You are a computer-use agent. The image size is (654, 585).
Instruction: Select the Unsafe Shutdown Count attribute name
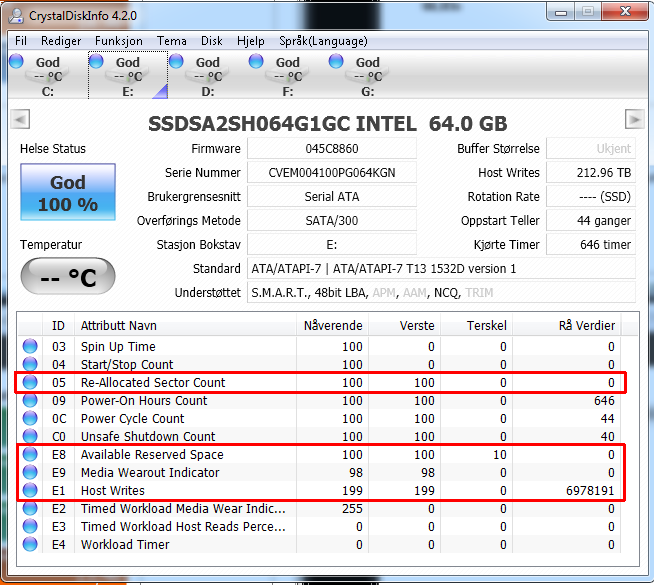[x=148, y=436]
